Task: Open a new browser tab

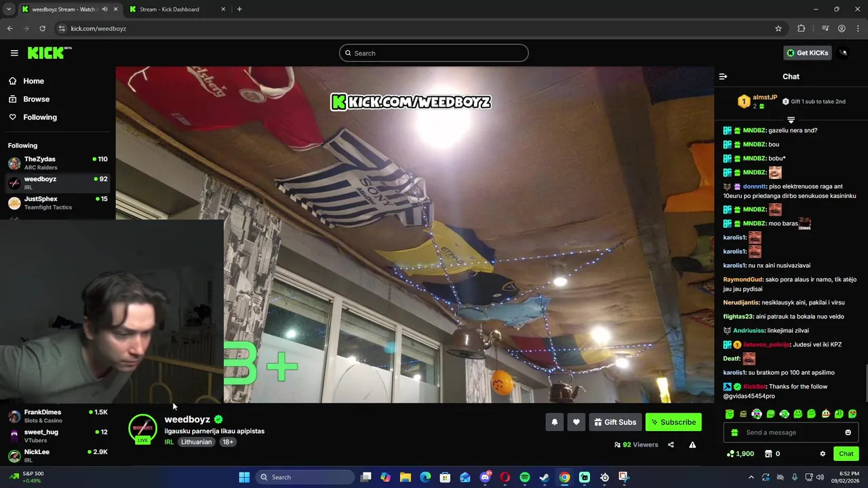Action: click(239, 9)
